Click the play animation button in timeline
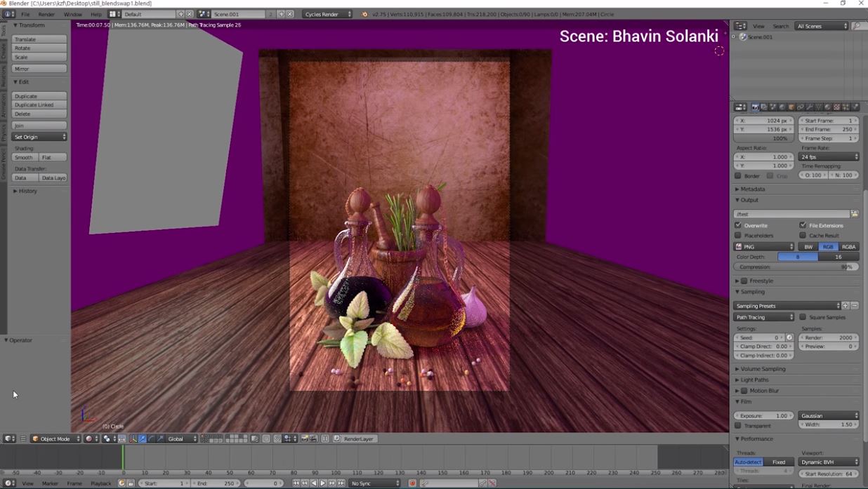The width and height of the screenshot is (868, 489). coord(322,483)
